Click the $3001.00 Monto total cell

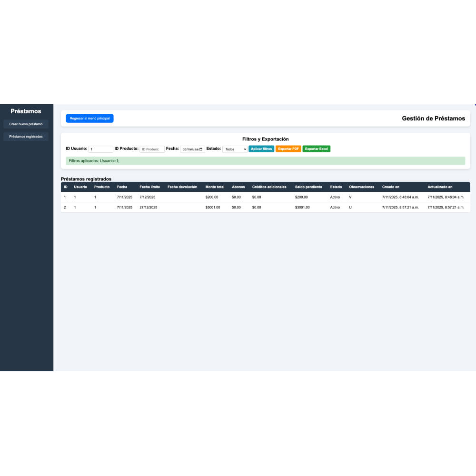tap(213, 208)
